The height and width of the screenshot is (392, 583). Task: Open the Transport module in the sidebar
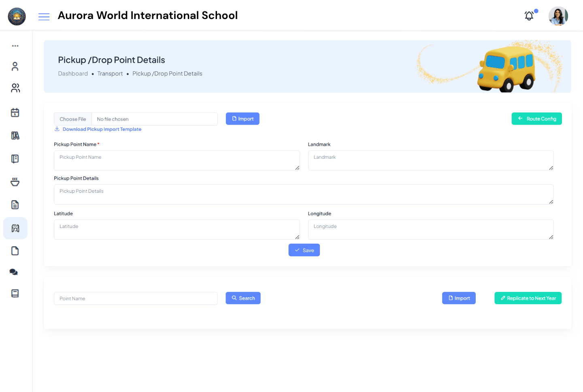pyautogui.click(x=15, y=228)
